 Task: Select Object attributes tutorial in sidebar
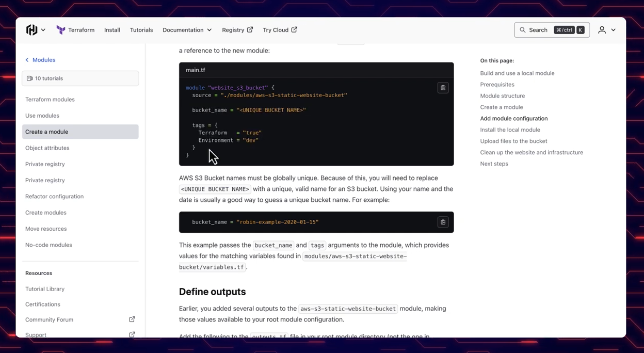[x=47, y=148]
